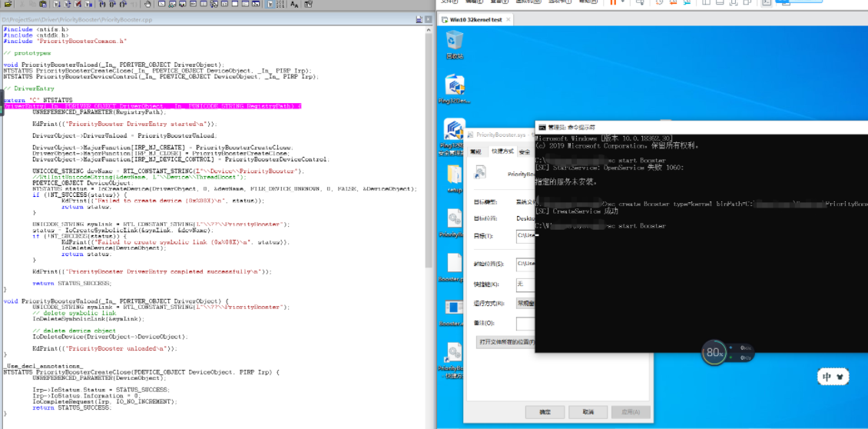The image size is (868, 429).
Task: Click the 101 binary view toolbar icon
Action: pos(280,4)
